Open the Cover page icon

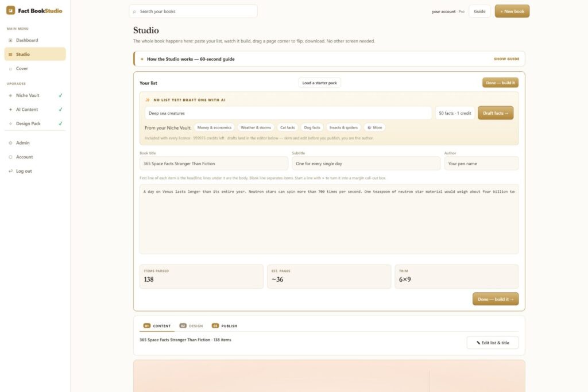click(x=10, y=68)
